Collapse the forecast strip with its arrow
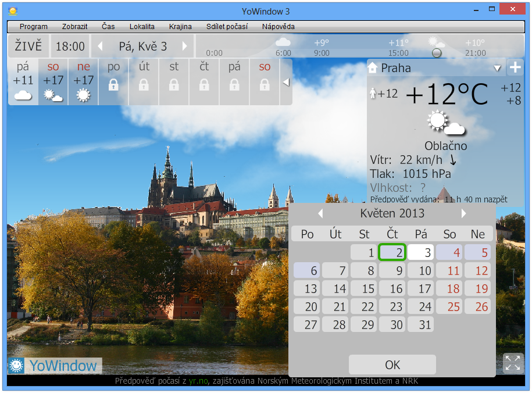This screenshot has width=532, height=393. tap(286, 82)
